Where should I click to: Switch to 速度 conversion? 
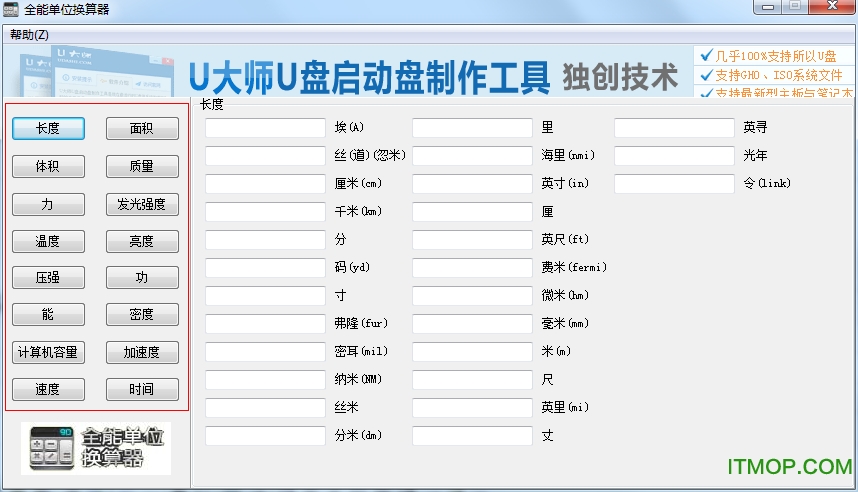(48, 390)
